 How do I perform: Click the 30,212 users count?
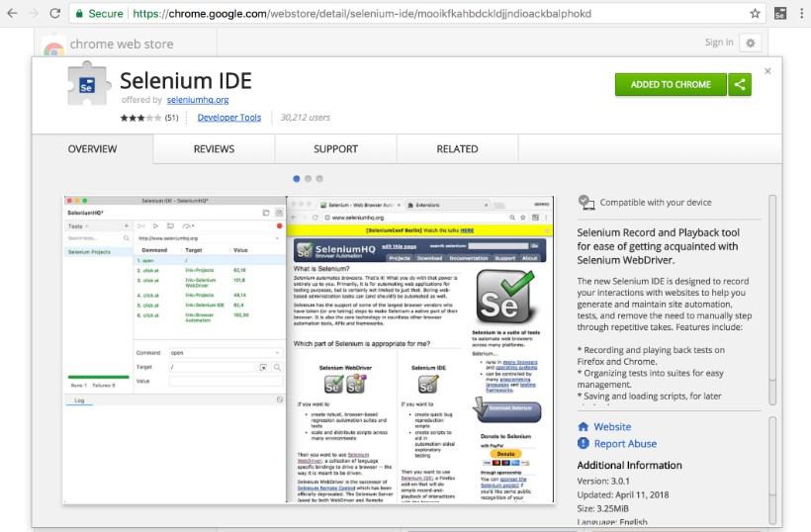(x=306, y=118)
